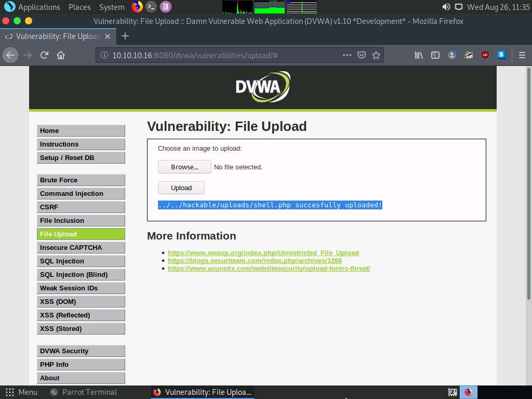Launch terminal from the top panel icon
Viewport: 532px width, 399px height.
pyautogui.click(x=151, y=7)
